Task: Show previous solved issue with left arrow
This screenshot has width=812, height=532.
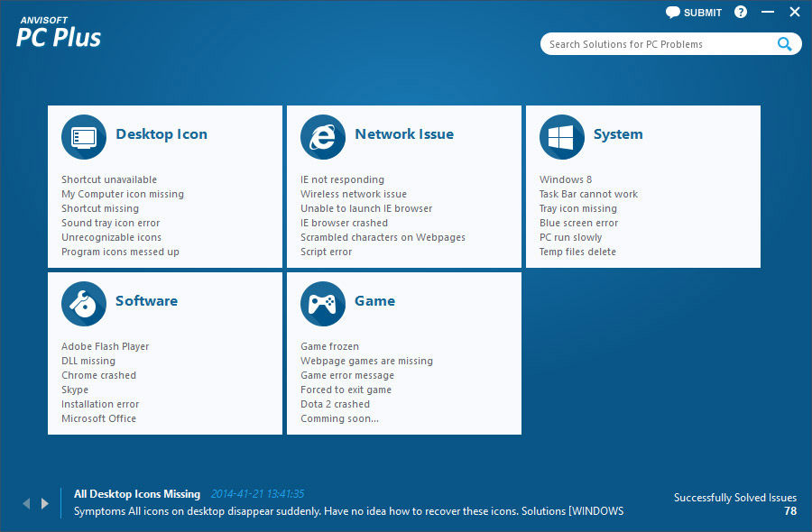Action: pyautogui.click(x=26, y=503)
